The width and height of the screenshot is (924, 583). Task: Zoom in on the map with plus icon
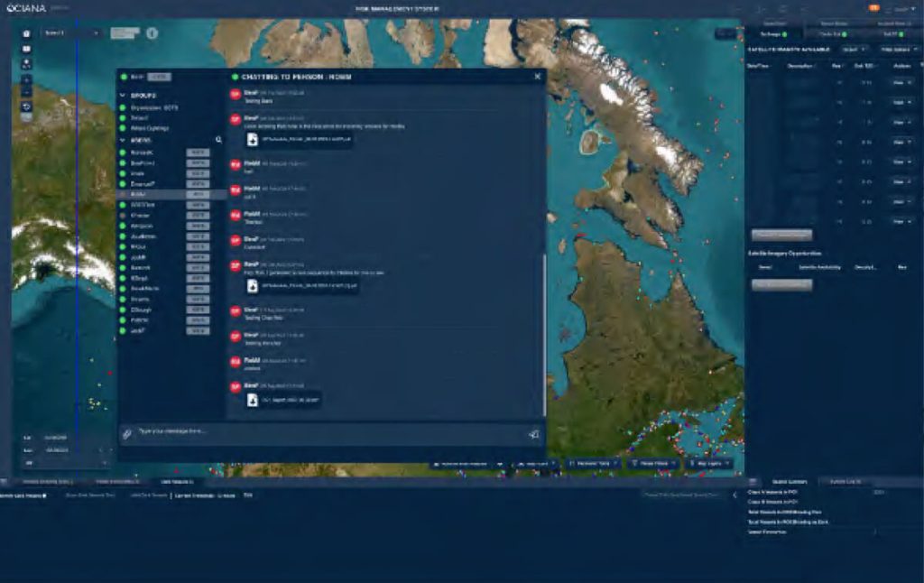[26, 79]
